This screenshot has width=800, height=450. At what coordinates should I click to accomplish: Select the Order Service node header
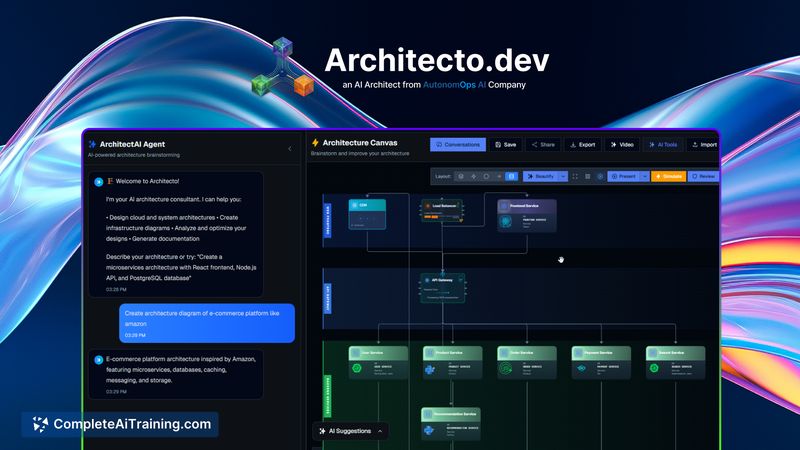point(527,353)
